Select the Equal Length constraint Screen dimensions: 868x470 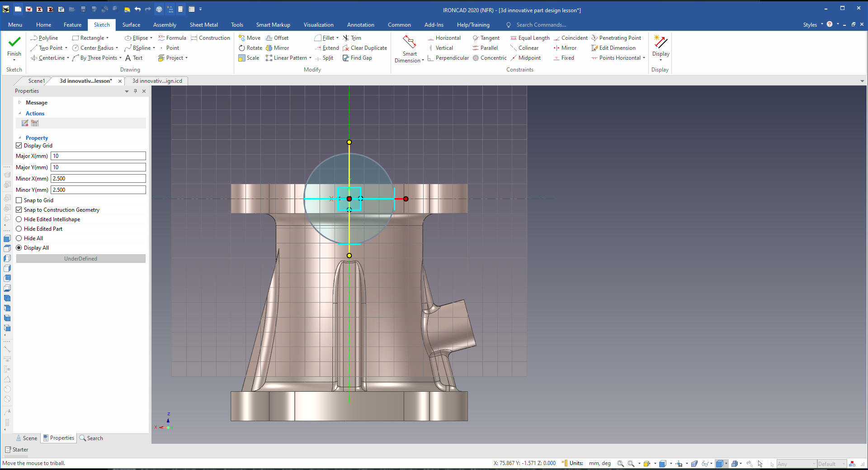pyautogui.click(x=530, y=38)
